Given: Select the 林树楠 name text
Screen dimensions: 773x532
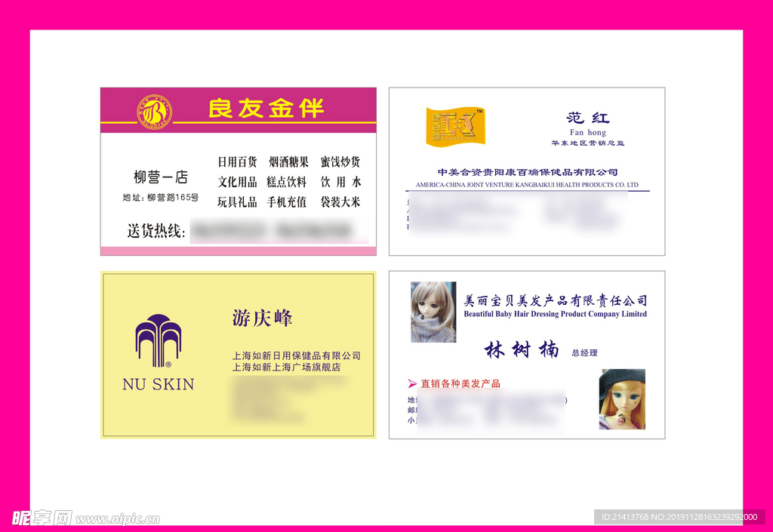Looking at the screenshot, I should pos(522,350).
